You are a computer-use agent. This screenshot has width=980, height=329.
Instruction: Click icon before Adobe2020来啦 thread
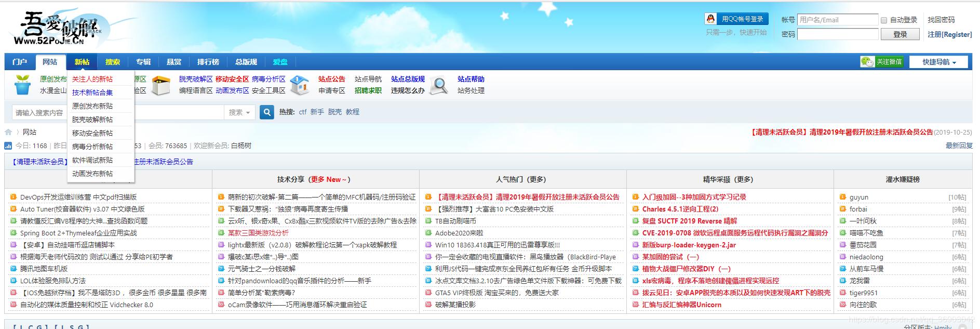pyautogui.click(x=428, y=233)
